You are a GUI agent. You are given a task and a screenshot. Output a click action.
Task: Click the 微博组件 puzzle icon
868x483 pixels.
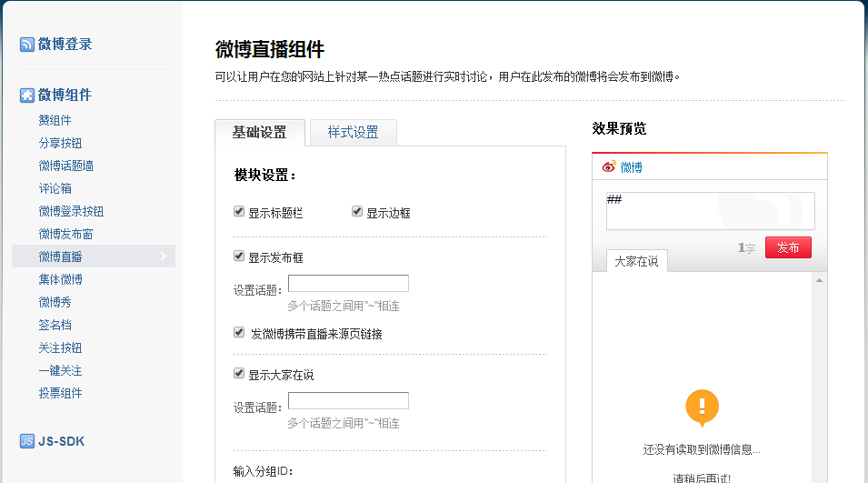pyautogui.click(x=27, y=96)
